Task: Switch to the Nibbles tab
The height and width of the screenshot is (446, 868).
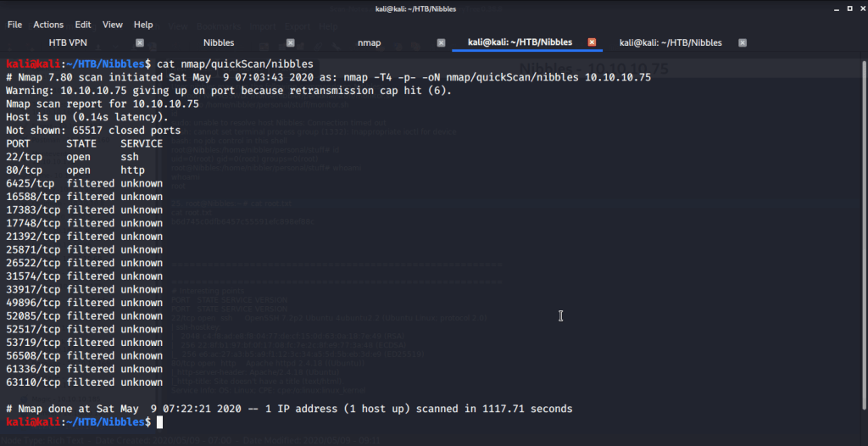Action: click(x=219, y=42)
